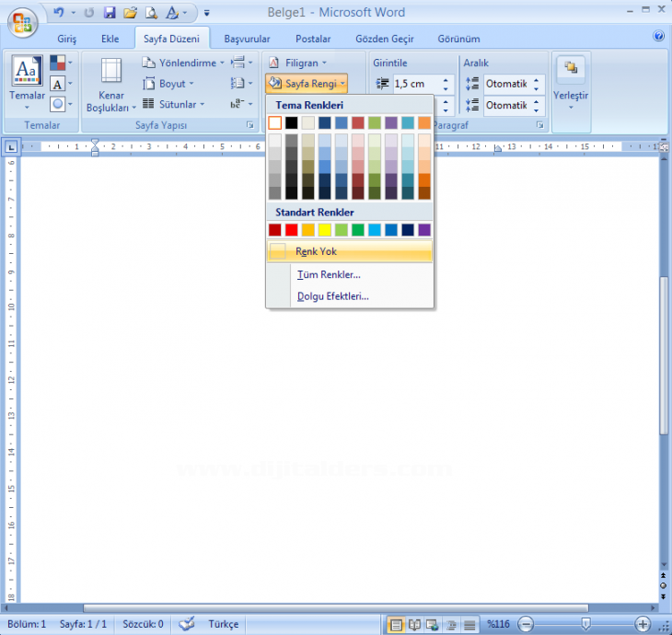This screenshot has height=635, width=672.
Task: Click the horizontal scrollbar thumb
Action: 336,608
